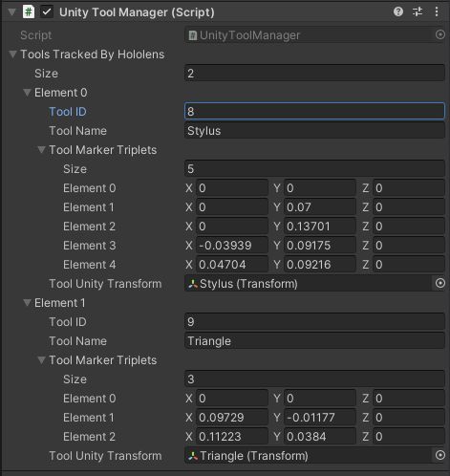
Task: Collapse Stylus Tool Marker Triplets foldout
Action: pyautogui.click(x=41, y=150)
